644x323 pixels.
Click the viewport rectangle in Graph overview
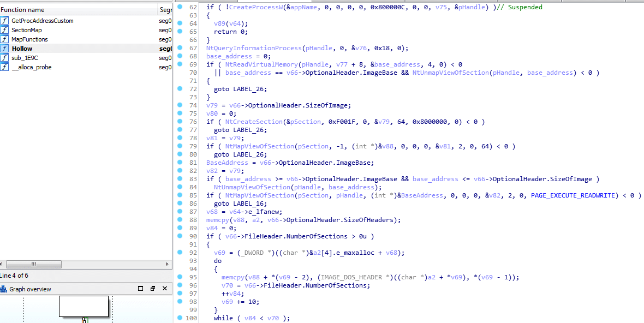coord(84,306)
